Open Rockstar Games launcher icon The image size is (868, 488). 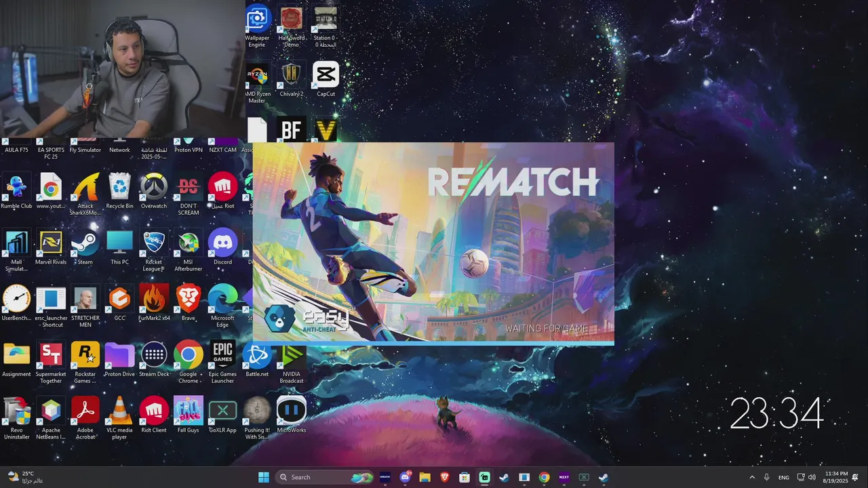tap(85, 363)
